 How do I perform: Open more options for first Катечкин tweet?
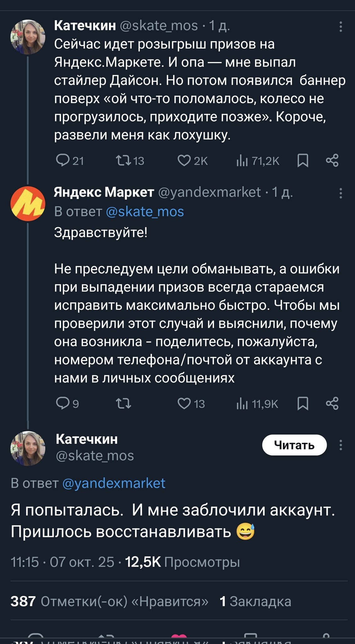pyautogui.click(x=341, y=27)
